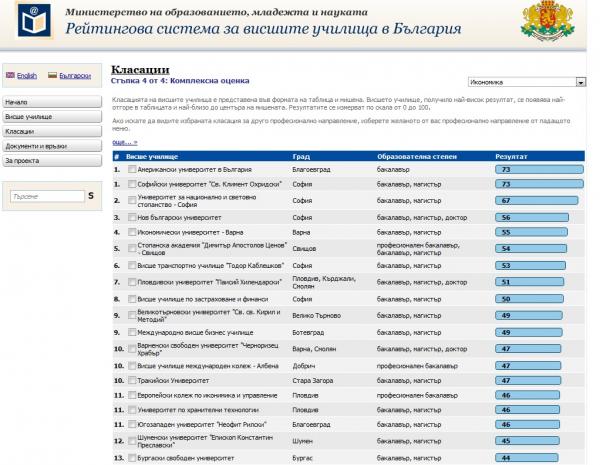Click city Шумен in the table
600x465 pixels.
302,441
